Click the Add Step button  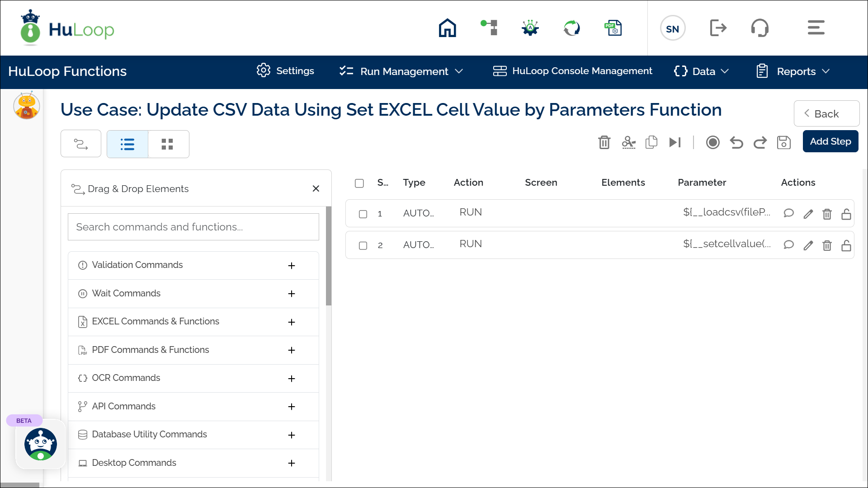pos(830,141)
